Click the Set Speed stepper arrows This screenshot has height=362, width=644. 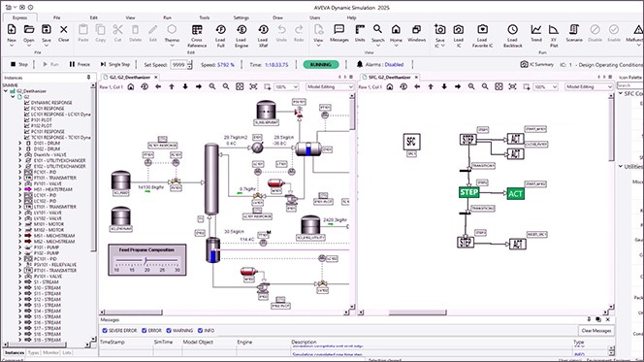point(190,64)
